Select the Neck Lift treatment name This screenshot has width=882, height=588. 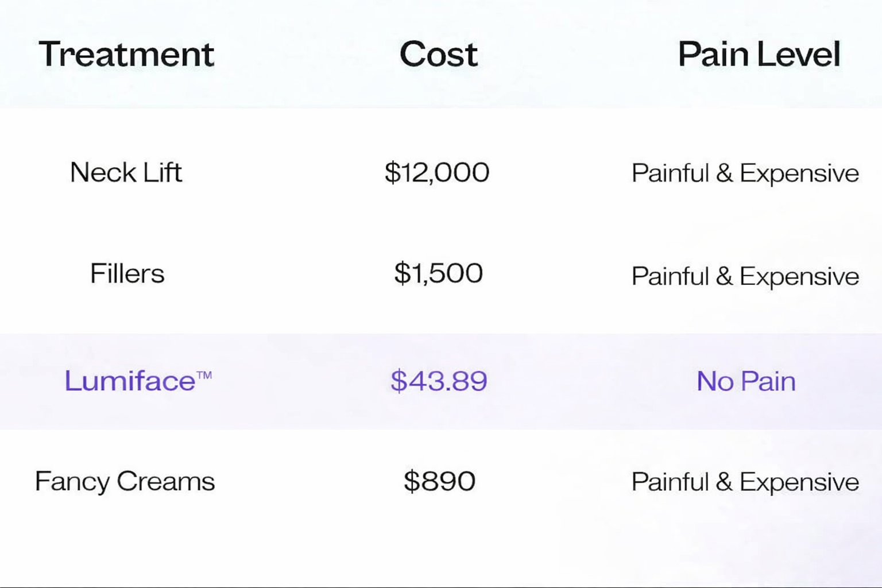click(126, 172)
